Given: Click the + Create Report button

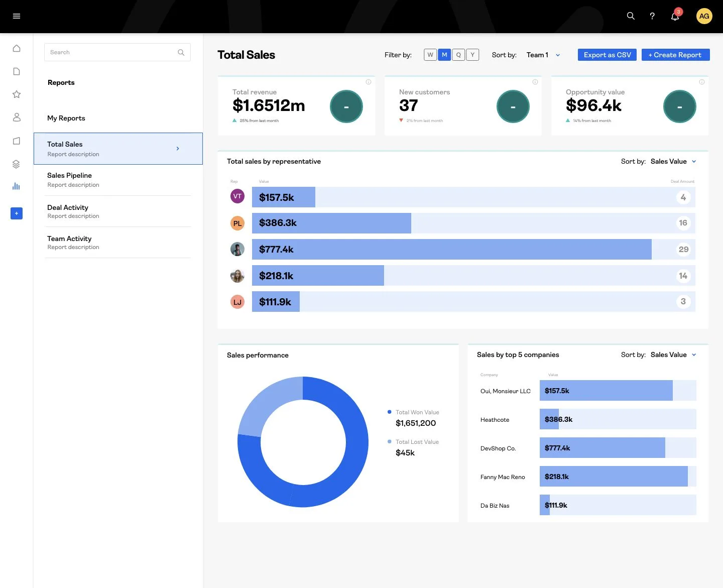Looking at the screenshot, I should tap(675, 55).
